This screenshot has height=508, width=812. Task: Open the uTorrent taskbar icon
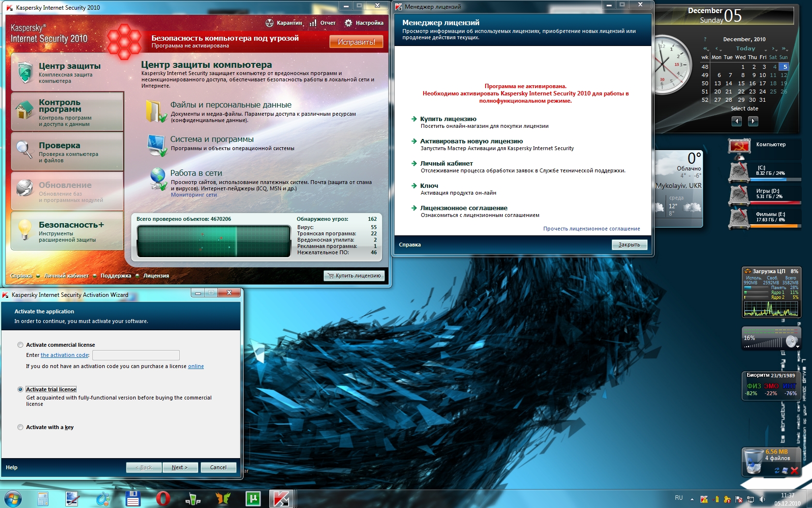coord(253,498)
